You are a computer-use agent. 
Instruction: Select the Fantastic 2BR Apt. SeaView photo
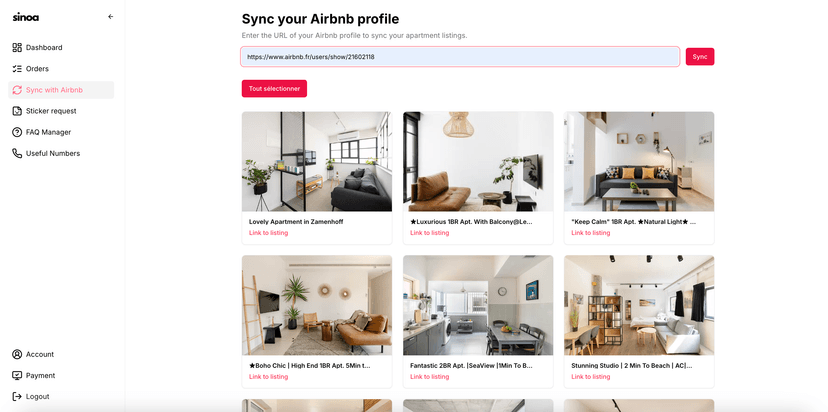[x=478, y=305]
